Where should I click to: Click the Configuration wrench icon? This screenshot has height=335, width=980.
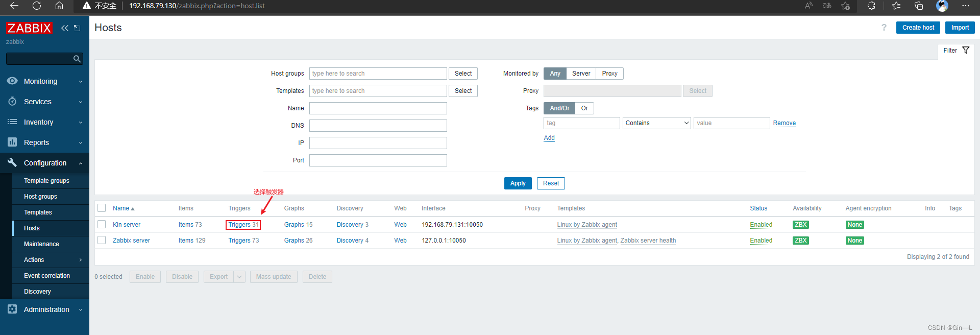12,162
